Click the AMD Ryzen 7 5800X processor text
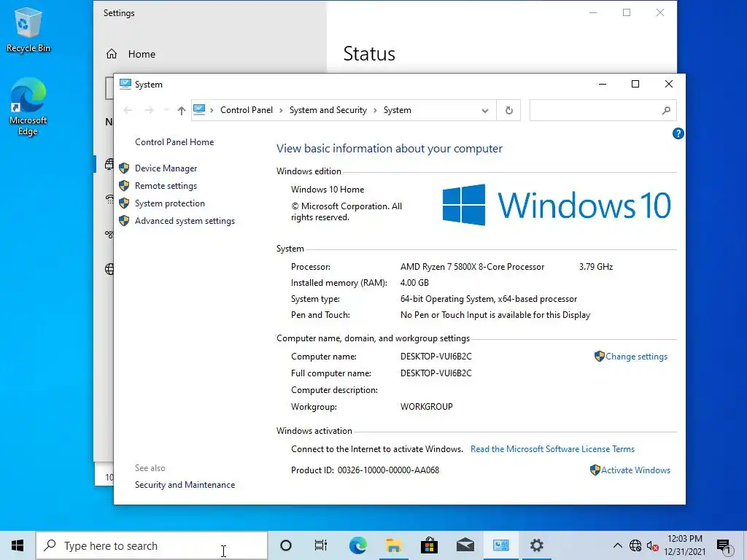Screen dimensions: 747x560 (472, 267)
